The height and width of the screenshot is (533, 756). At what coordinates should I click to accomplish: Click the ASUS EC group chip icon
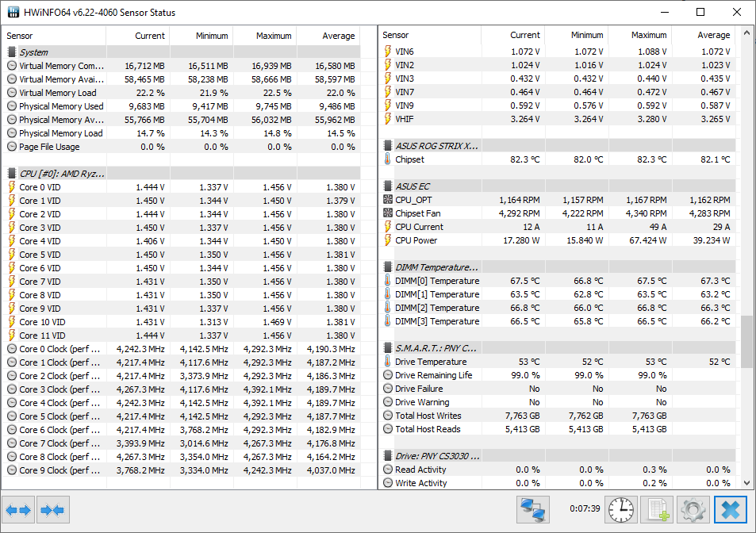tap(388, 186)
